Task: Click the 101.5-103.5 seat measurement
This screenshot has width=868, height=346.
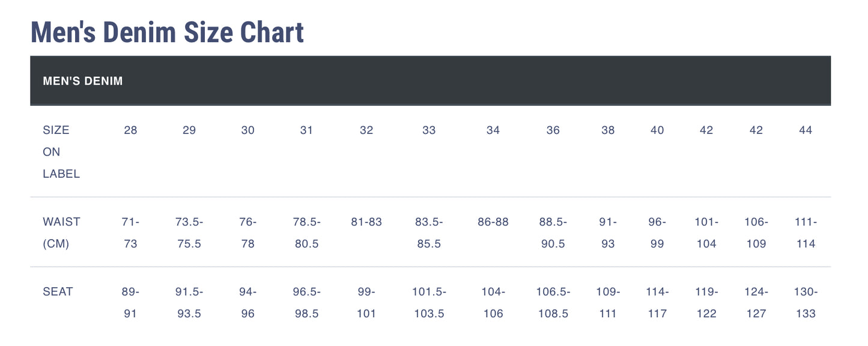Action: (429, 302)
